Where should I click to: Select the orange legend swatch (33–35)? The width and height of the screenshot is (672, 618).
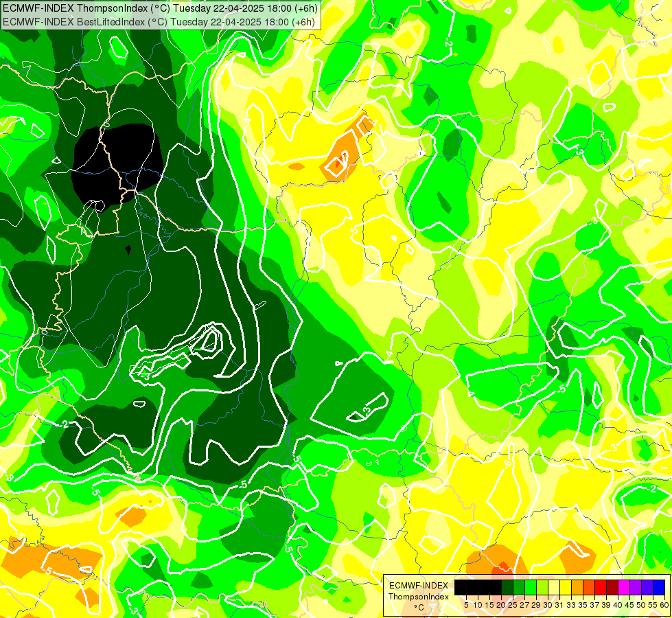pos(577,587)
